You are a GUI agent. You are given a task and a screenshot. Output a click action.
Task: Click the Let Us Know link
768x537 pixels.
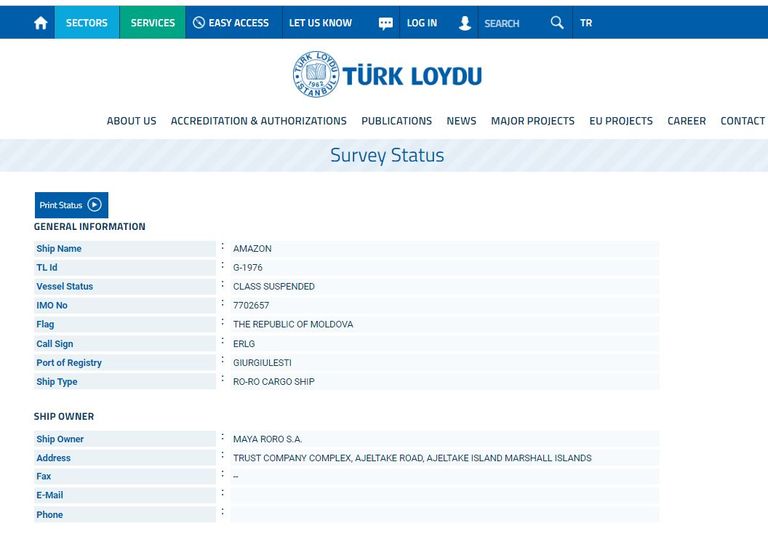[x=320, y=23]
